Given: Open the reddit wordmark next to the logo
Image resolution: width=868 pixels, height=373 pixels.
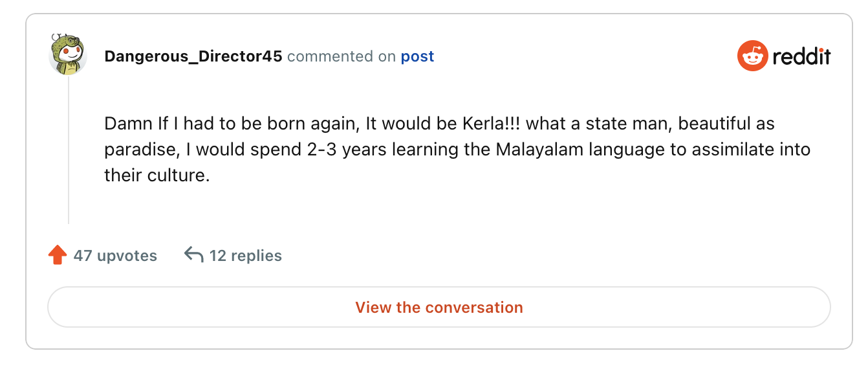Looking at the screenshot, I should pyautogui.click(x=801, y=56).
